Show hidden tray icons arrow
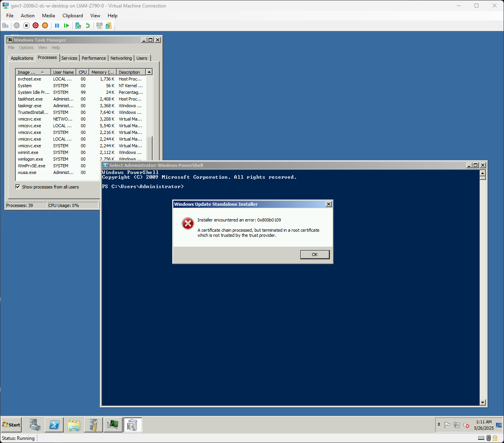 tap(439, 425)
